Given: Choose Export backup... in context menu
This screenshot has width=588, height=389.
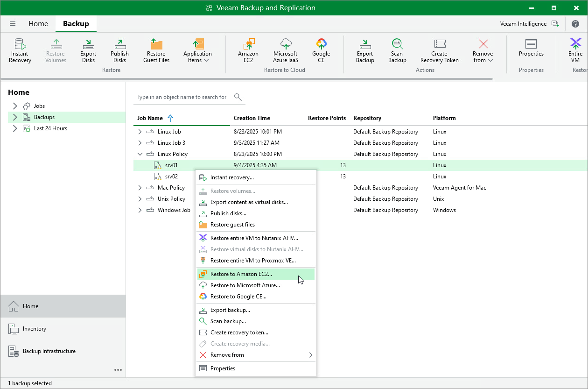Looking at the screenshot, I should pyautogui.click(x=256, y=310).
